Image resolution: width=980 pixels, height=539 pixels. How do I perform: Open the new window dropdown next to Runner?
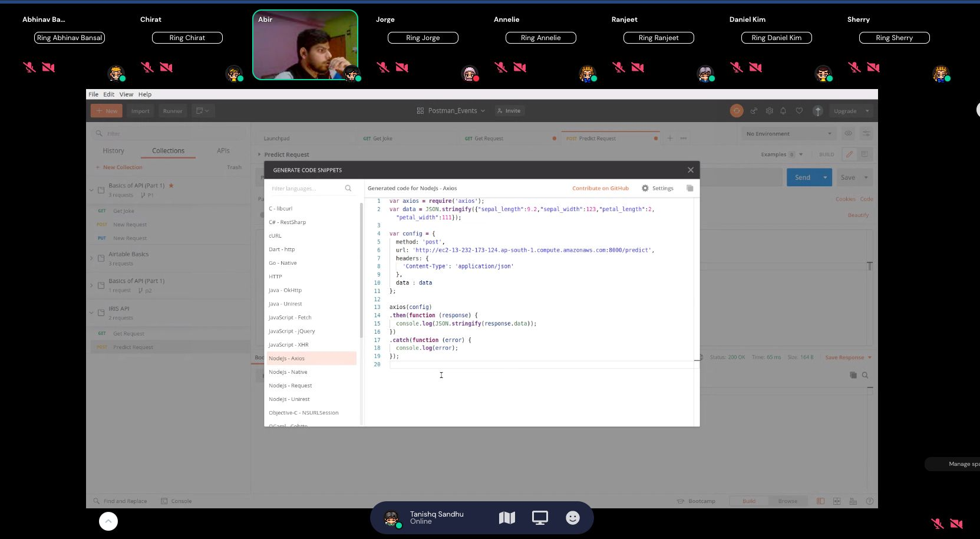(202, 111)
